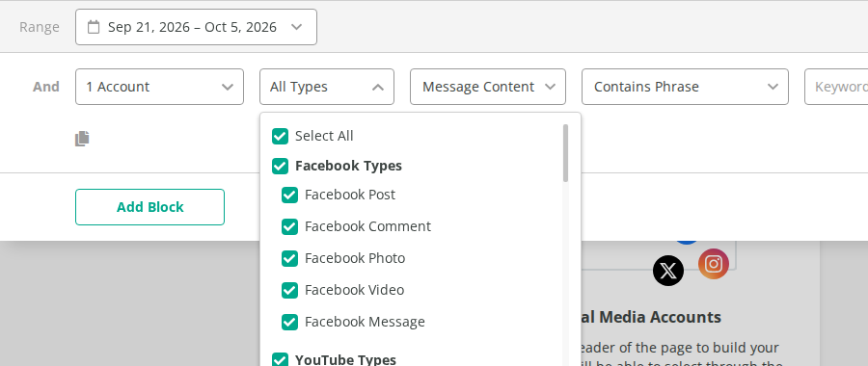Click the up chevron on All Types
Viewport: 868px width, 366px height.
click(x=378, y=87)
